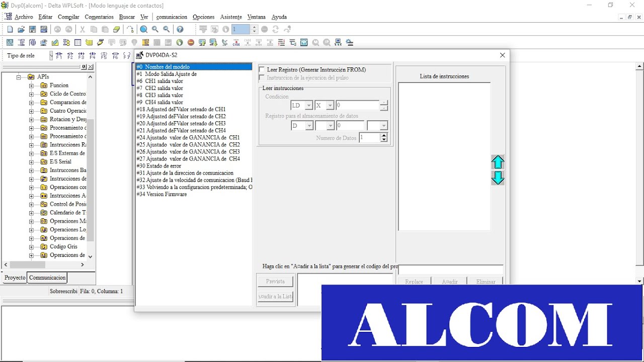This screenshot has width=644, height=362.
Task: Open the D register type dropdown
Action: coord(309,126)
